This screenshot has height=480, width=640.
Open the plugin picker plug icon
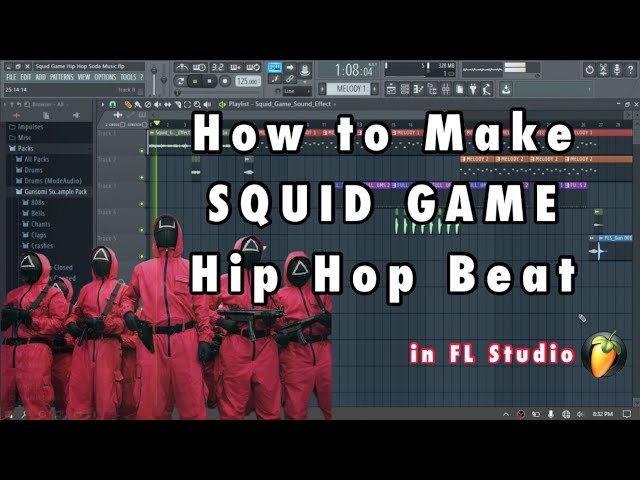[x=473, y=89]
